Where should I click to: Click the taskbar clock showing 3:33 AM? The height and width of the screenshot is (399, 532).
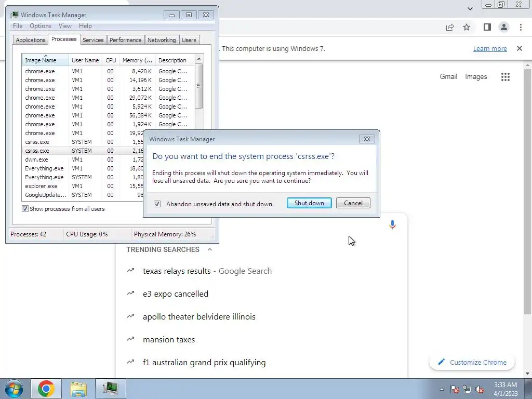tap(506, 389)
